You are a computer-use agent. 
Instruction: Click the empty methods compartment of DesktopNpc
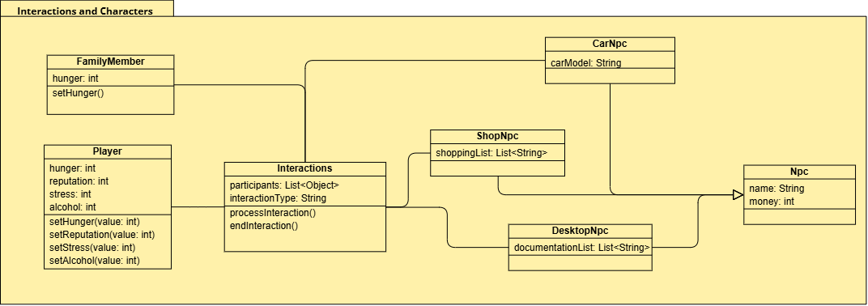point(580,263)
